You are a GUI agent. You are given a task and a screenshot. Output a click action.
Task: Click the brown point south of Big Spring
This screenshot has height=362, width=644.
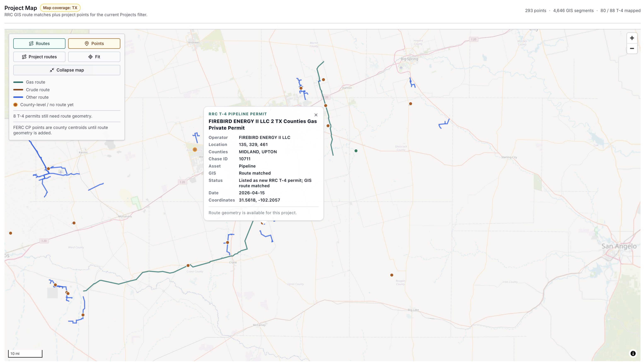410,104
